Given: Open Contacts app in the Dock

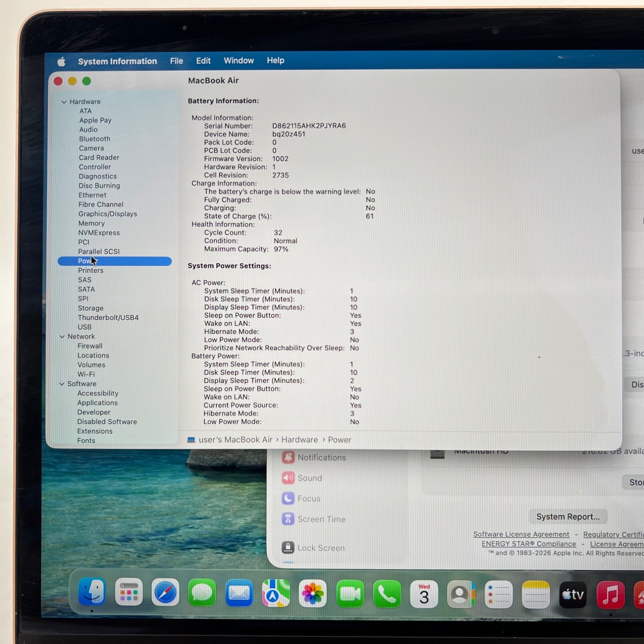Looking at the screenshot, I should point(461,595).
